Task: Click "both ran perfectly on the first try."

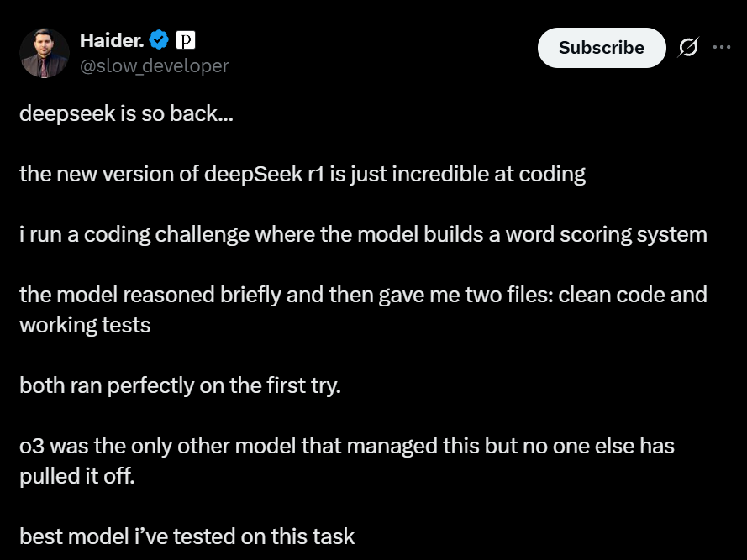Action: pos(181,385)
